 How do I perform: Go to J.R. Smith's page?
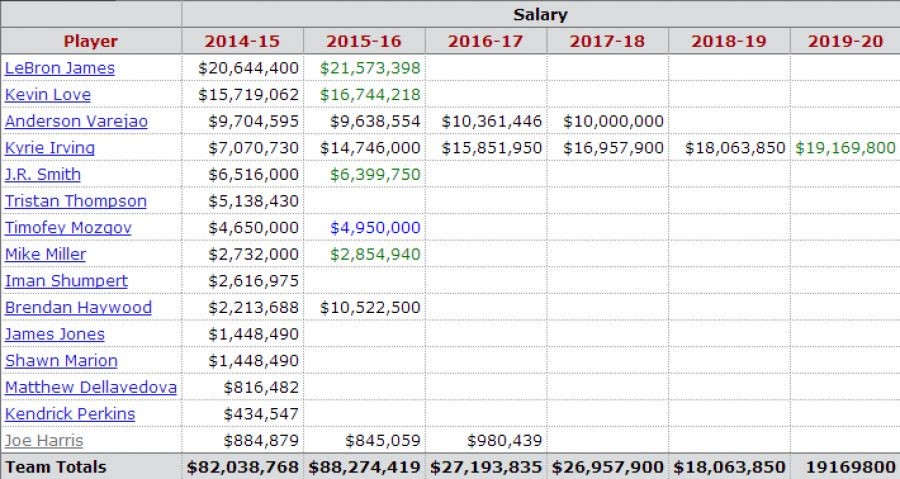pos(43,174)
